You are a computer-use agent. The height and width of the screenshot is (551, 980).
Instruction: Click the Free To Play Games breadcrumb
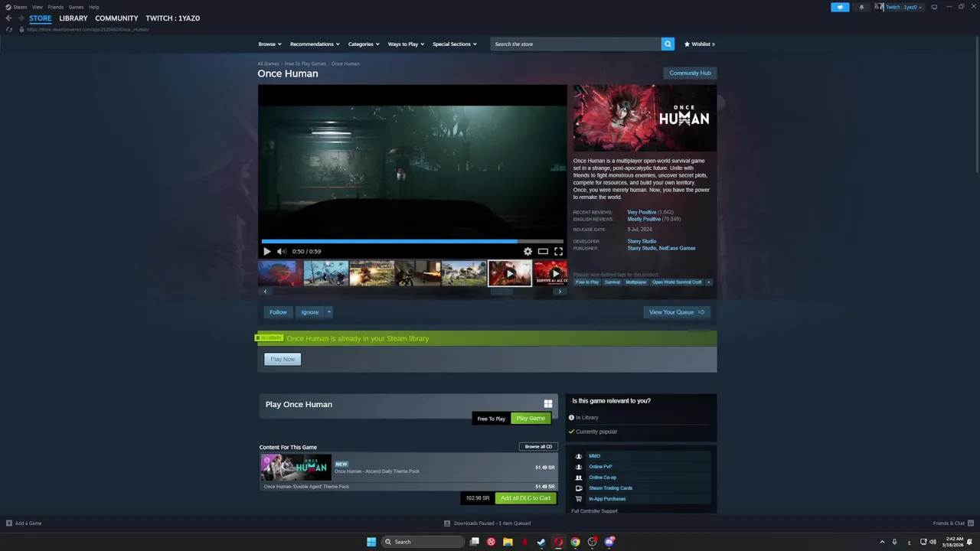(305, 64)
